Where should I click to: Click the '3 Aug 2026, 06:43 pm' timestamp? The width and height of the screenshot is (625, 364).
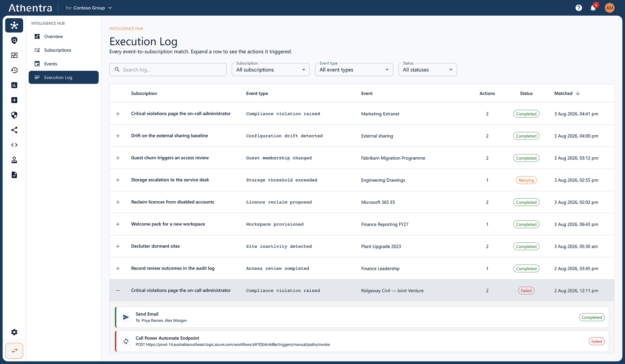point(576,224)
